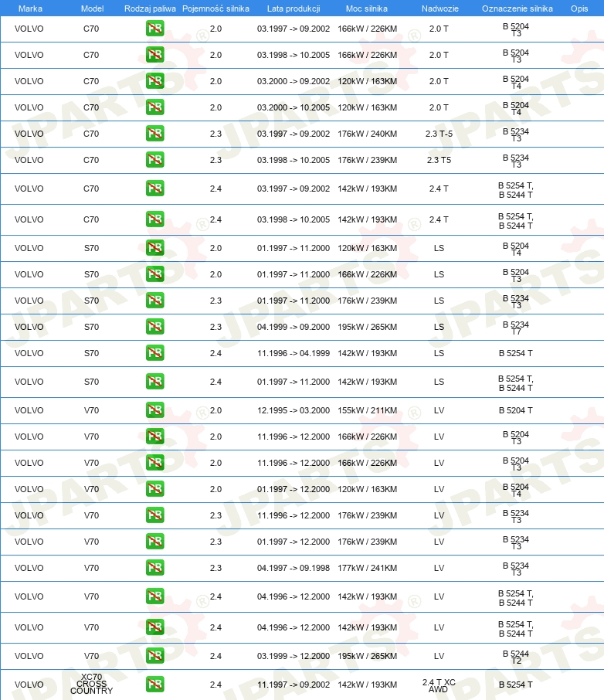Click petrol icon in S70 2.3 176kW row
This screenshot has width=604, height=700.
point(155,301)
